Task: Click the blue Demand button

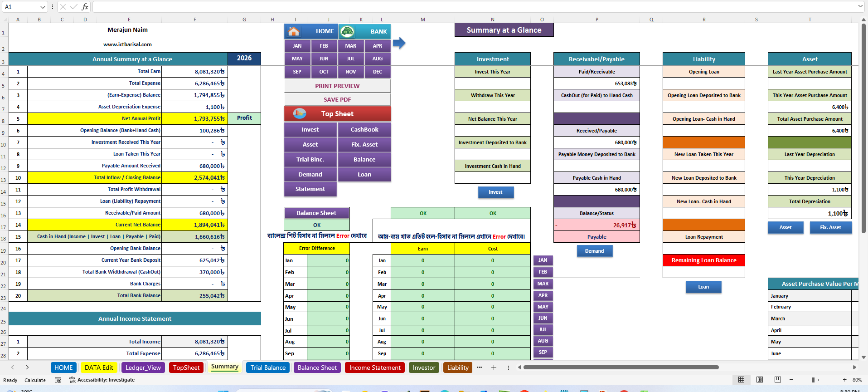Action: (x=594, y=251)
